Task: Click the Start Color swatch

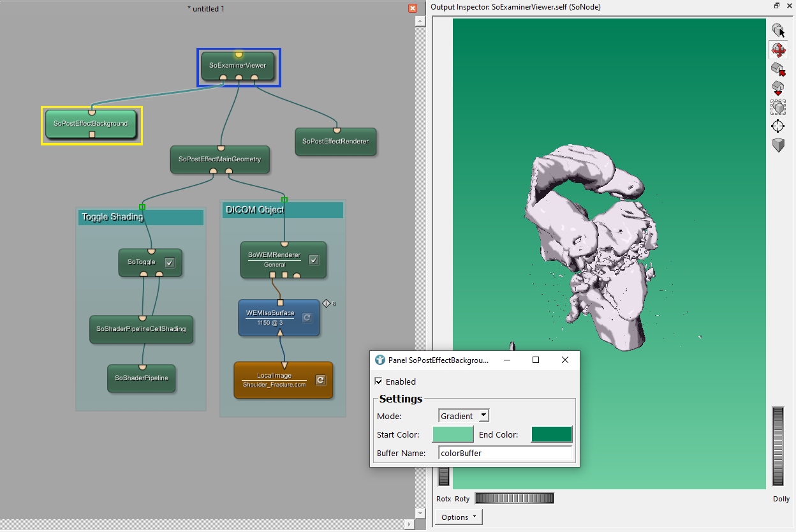Action: [453, 434]
